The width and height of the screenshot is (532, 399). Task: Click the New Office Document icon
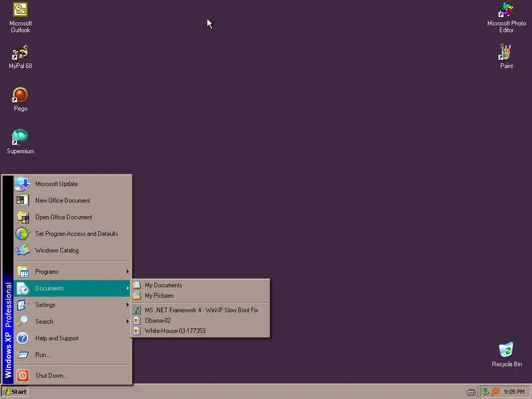point(23,201)
